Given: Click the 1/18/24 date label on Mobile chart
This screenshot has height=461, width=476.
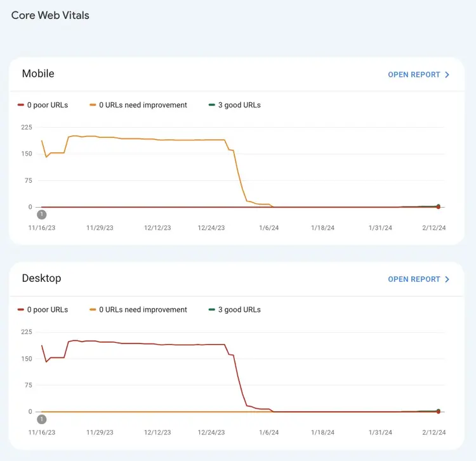Looking at the screenshot, I should click(322, 228).
